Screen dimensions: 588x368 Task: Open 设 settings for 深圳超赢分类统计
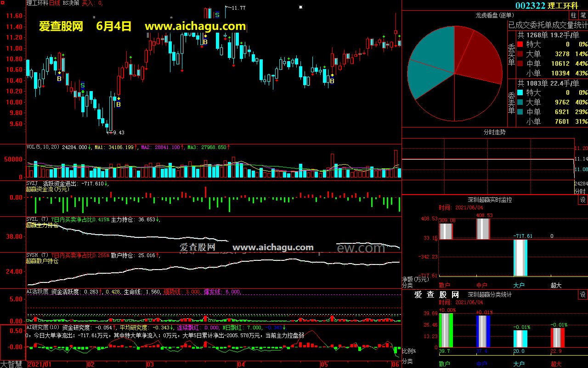click(x=582, y=294)
